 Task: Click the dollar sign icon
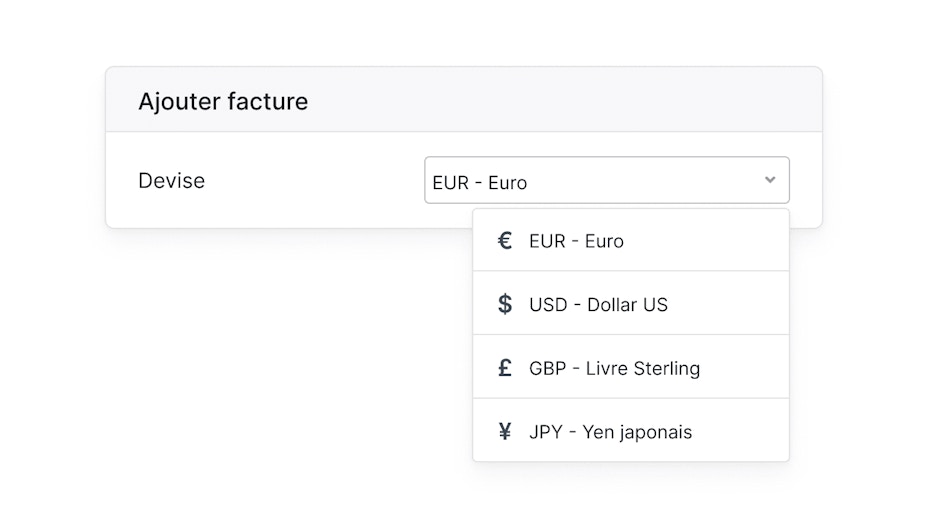(505, 304)
